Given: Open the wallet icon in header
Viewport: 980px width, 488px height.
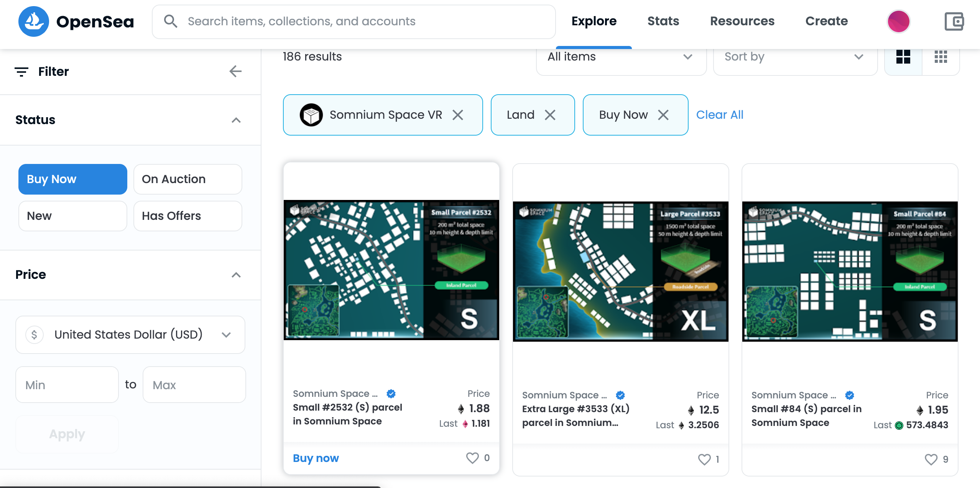Looking at the screenshot, I should pos(954,21).
